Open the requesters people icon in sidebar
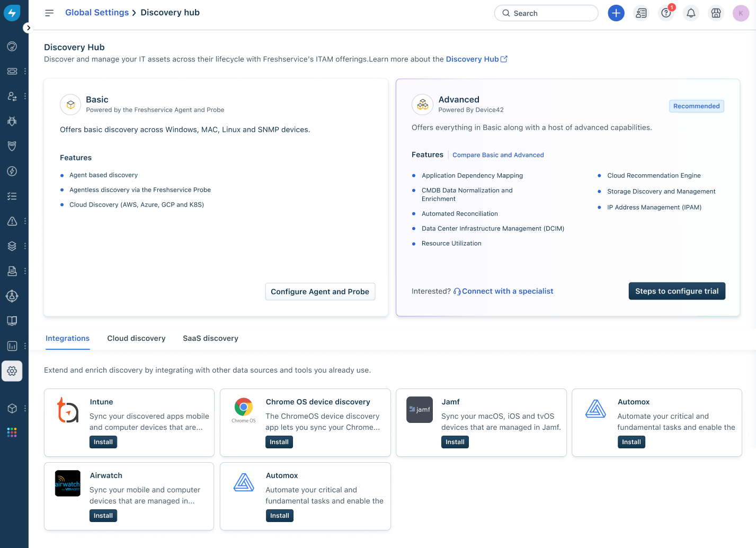 click(12, 96)
